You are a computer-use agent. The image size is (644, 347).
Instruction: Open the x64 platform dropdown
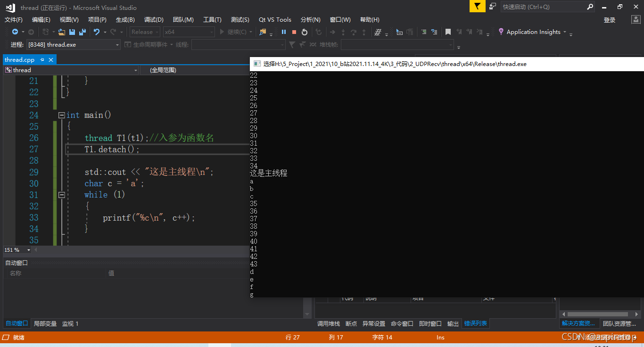(x=188, y=32)
